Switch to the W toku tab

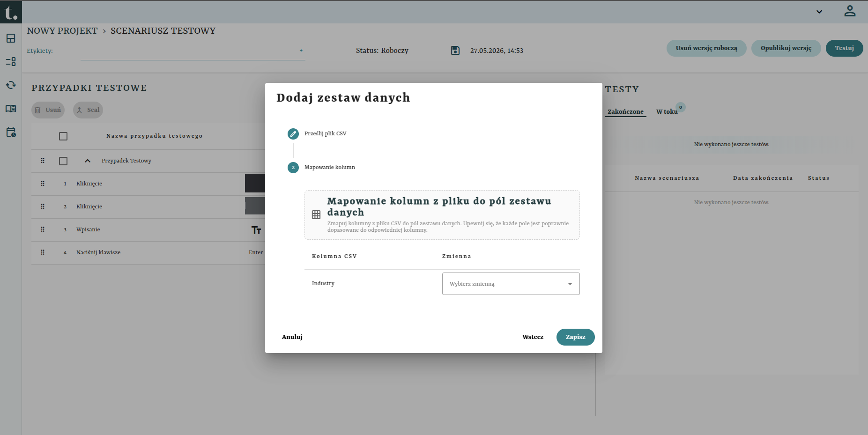pyautogui.click(x=667, y=111)
